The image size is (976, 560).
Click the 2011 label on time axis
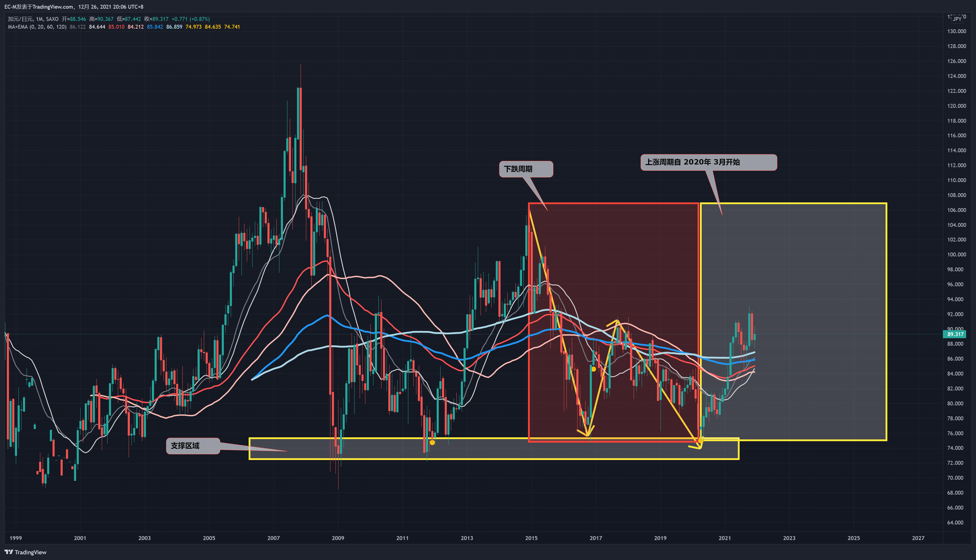(403, 538)
